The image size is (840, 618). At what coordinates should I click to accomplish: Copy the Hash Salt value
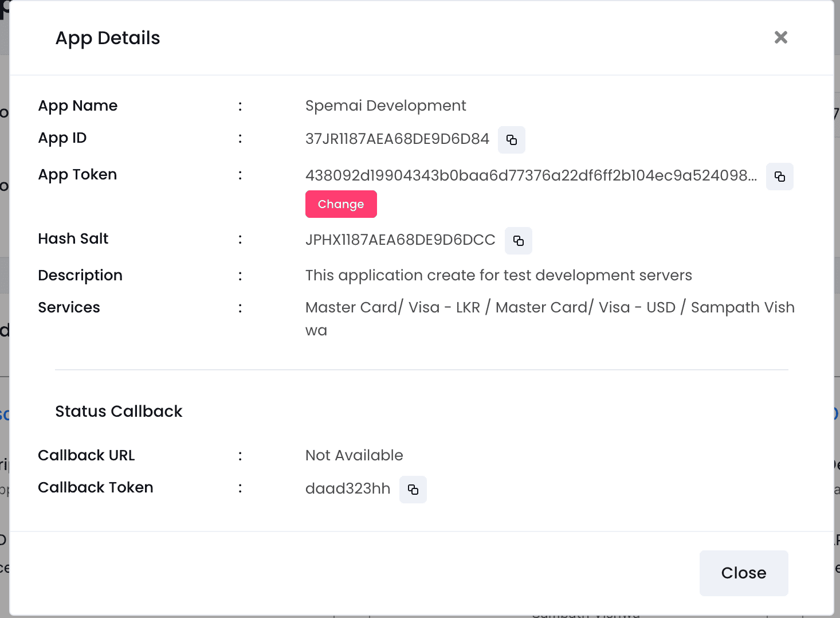518,241
